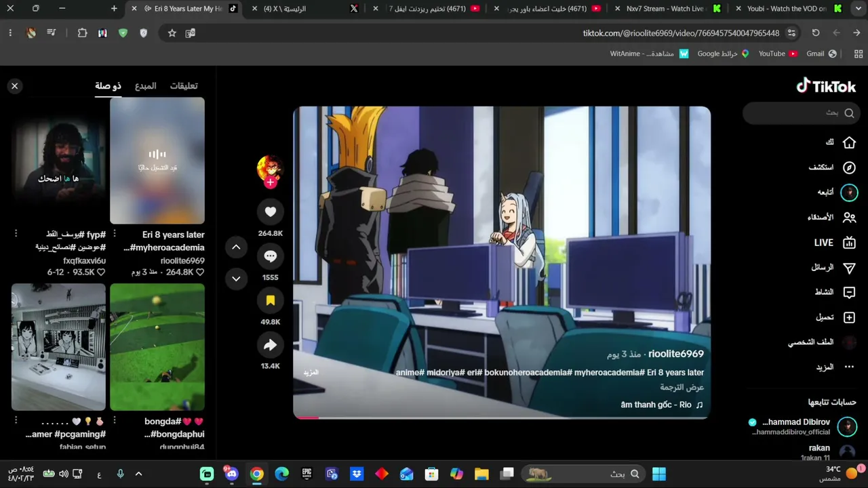Switch to the X الرئيسية tab
The width and height of the screenshot is (868, 488).
(304, 9)
